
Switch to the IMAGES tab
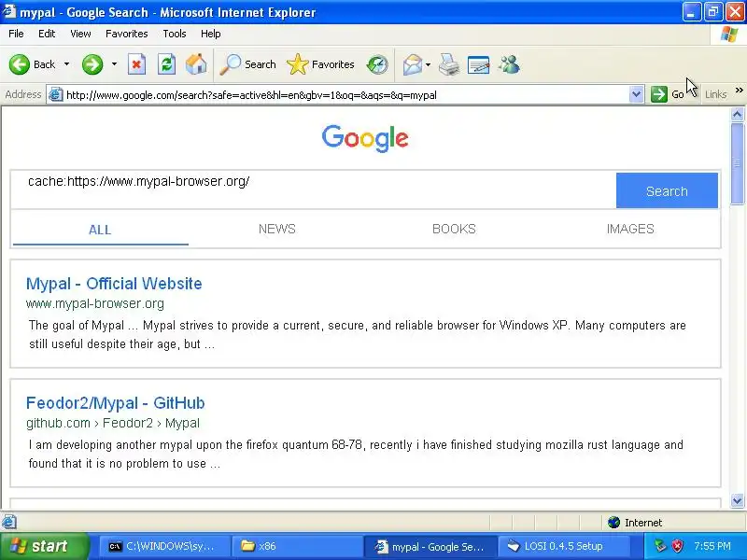click(629, 229)
